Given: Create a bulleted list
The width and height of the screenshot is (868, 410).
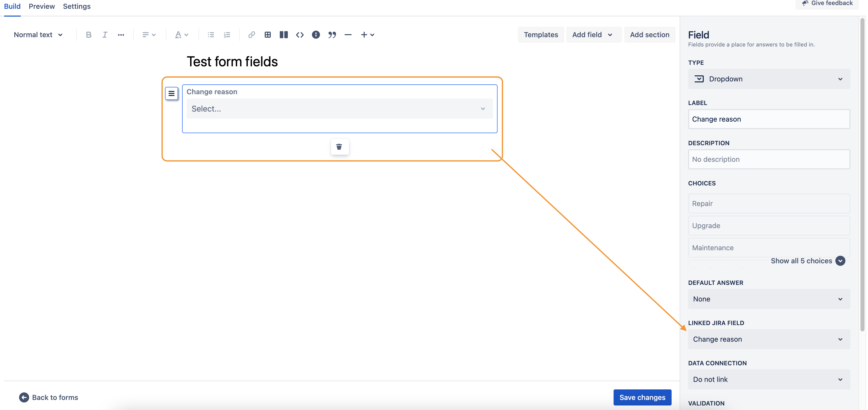Looking at the screenshot, I should coord(211,34).
